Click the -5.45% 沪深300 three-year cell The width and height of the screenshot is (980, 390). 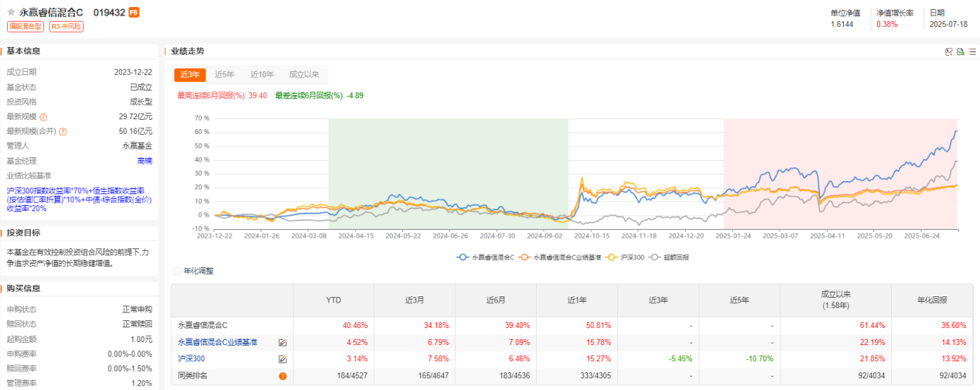681,359
